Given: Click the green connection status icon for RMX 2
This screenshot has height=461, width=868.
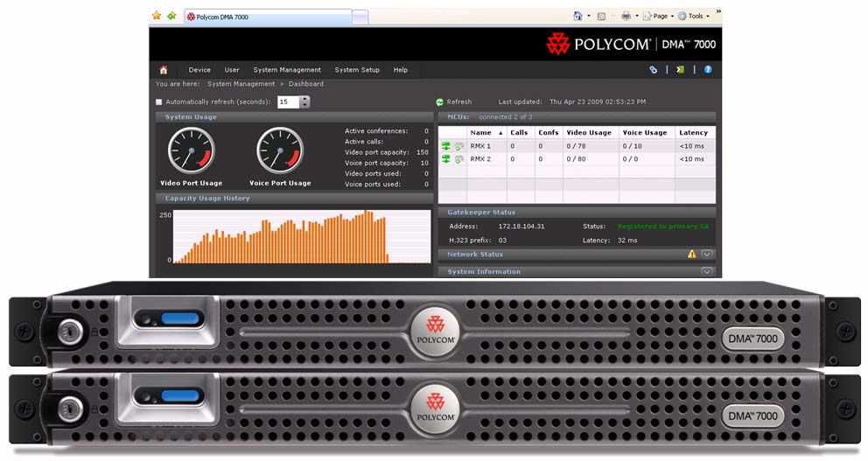Looking at the screenshot, I should tap(446, 159).
